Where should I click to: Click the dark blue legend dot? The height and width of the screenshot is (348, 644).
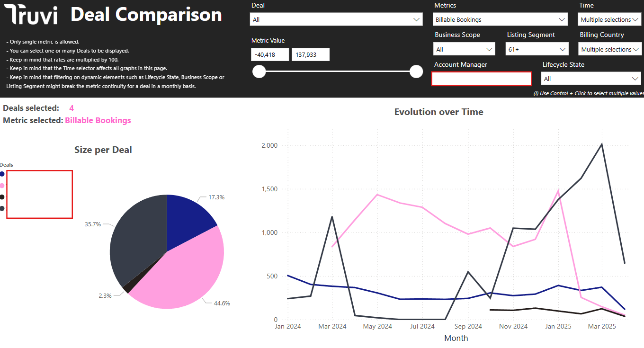(x=2, y=174)
